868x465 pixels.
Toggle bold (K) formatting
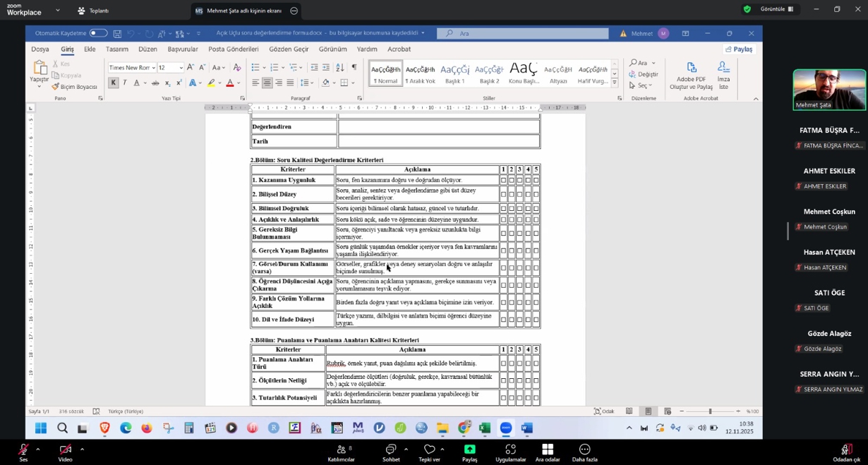(113, 83)
